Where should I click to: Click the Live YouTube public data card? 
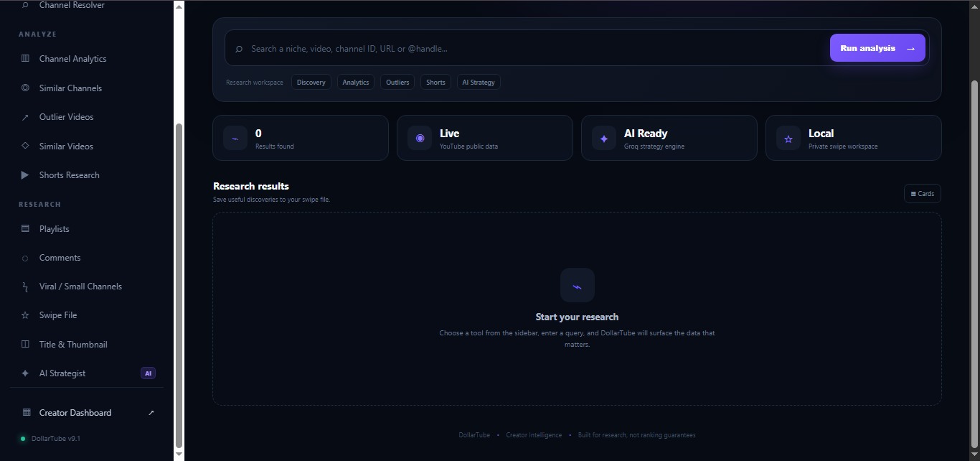(485, 138)
